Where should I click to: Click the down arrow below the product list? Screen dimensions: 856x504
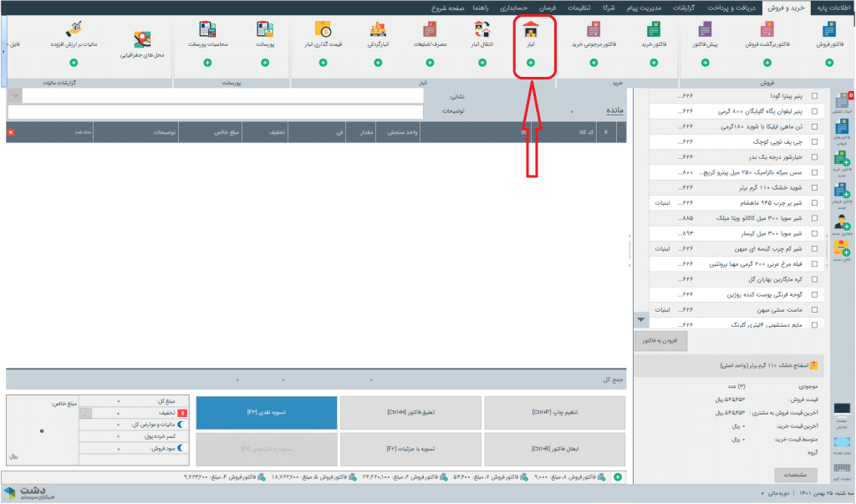[641, 320]
